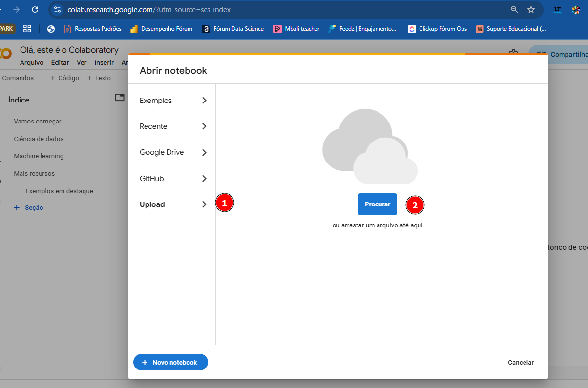Click Cancelar to close the dialog
The width and height of the screenshot is (588, 388).
[x=521, y=362]
